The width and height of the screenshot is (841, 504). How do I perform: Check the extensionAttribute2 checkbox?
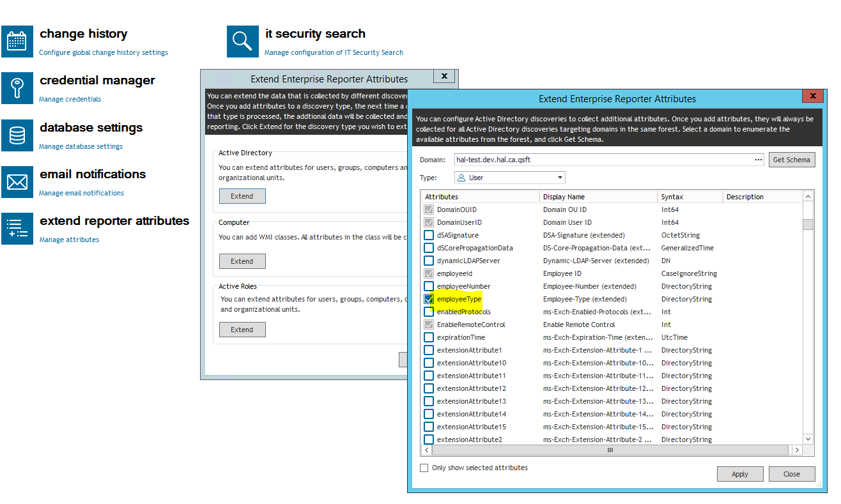429,439
